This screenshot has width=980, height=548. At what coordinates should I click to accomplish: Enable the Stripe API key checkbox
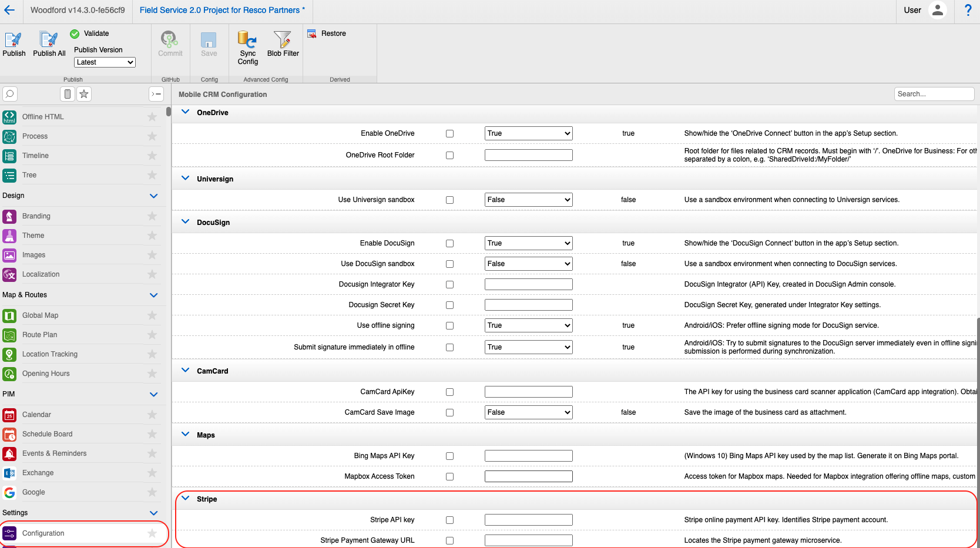[x=449, y=520]
